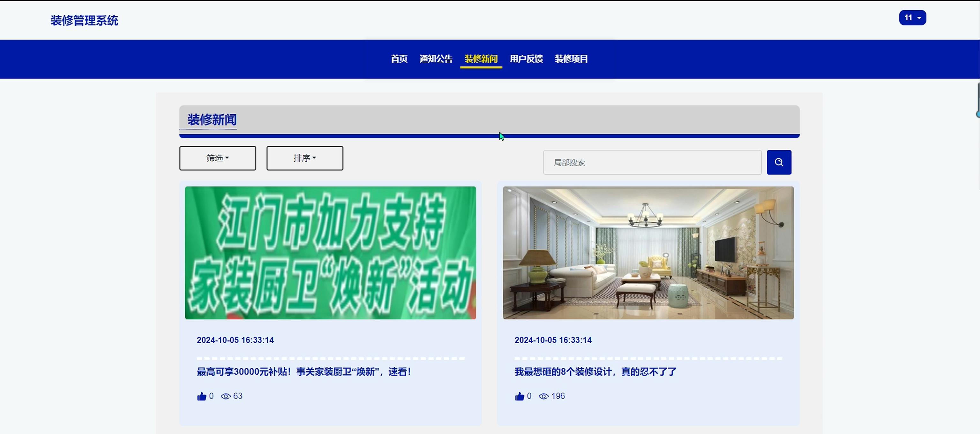Open the 排序 sort dropdown
Viewport: 980px width, 434px height.
click(305, 158)
